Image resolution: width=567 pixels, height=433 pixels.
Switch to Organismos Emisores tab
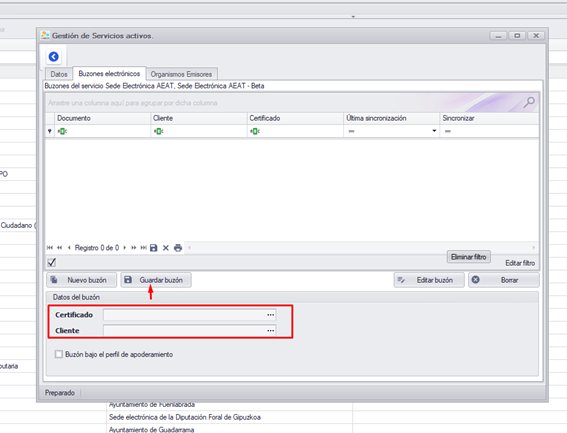(x=181, y=74)
